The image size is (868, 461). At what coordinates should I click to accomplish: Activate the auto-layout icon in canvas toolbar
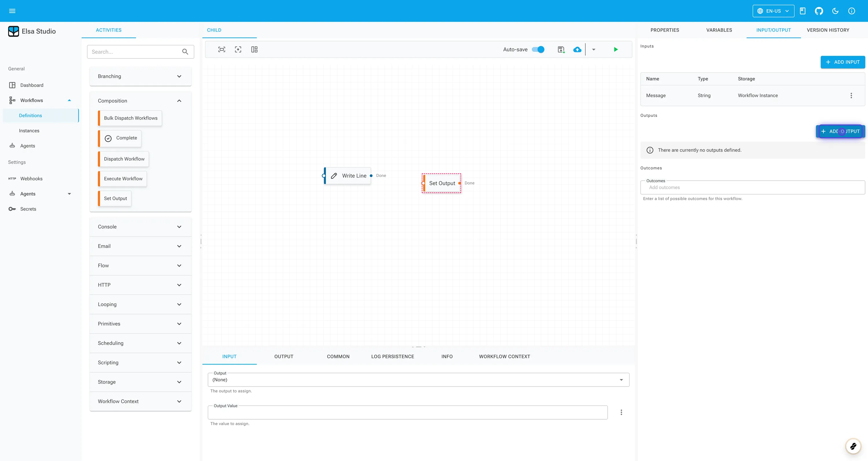point(254,49)
